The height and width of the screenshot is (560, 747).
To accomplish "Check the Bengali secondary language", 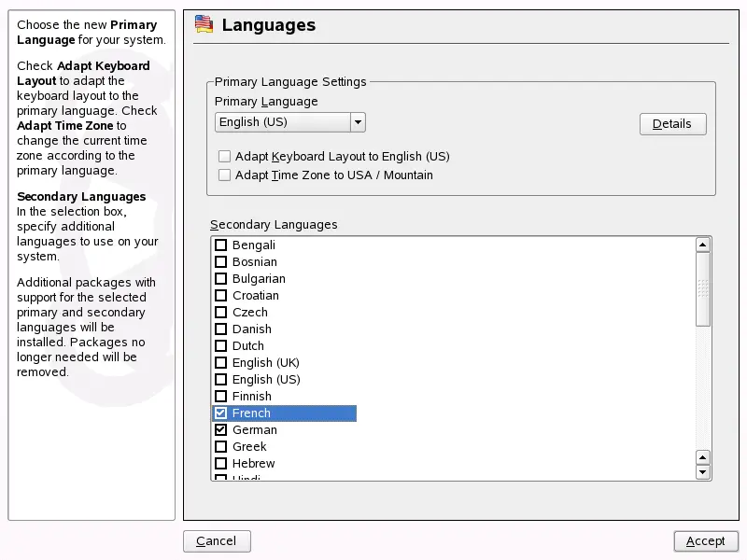I will coord(221,245).
